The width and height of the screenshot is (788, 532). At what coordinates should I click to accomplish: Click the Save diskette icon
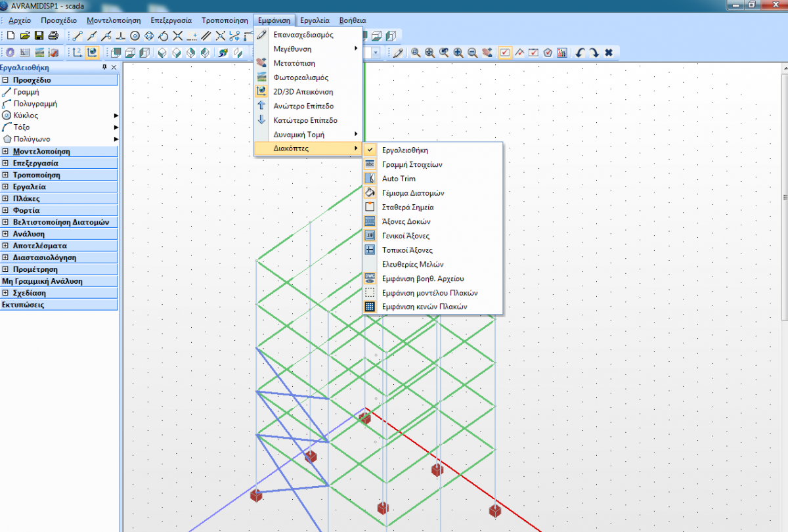pyautogui.click(x=39, y=35)
